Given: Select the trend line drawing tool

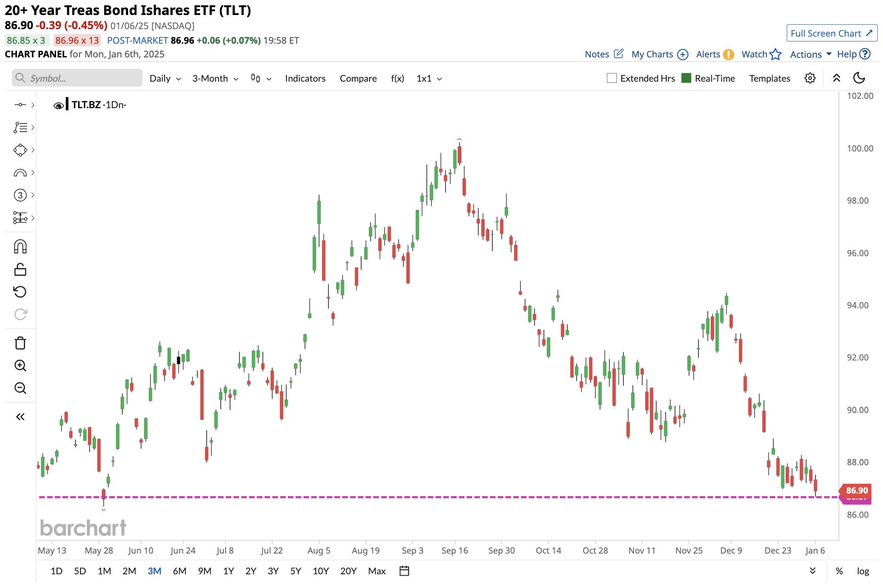Looking at the screenshot, I should (20, 105).
